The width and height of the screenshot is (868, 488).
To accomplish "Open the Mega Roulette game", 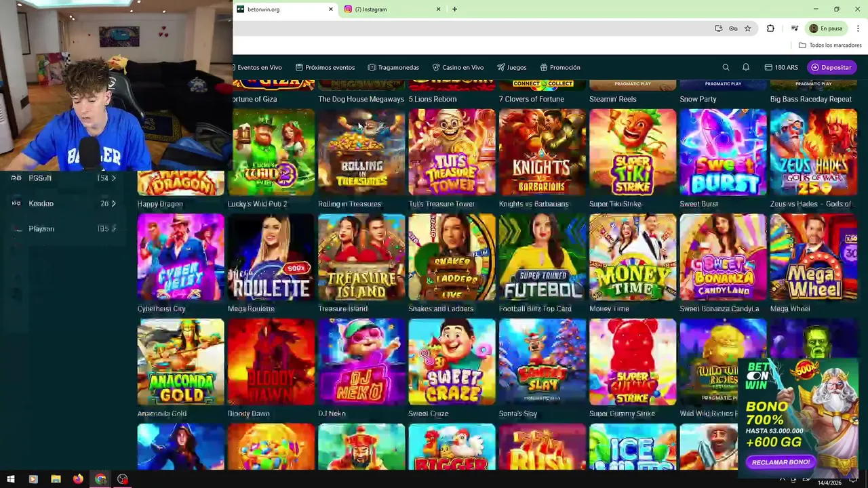I will point(271,258).
